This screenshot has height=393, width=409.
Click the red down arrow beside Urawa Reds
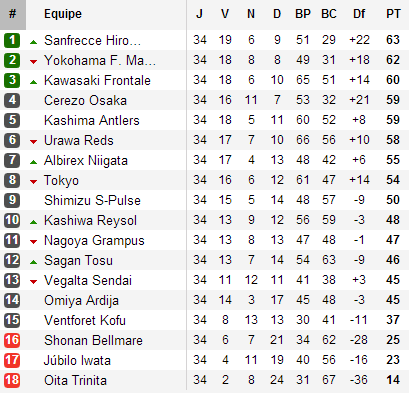tap(33, 142)
